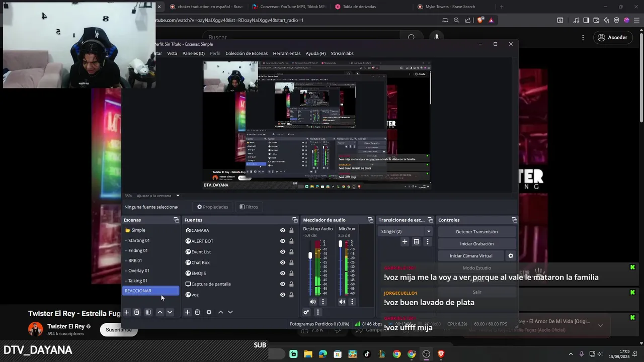Screen dimensions: 644x362
Task: Hide the Captura de pantalla source
Action: click(x=283, y=284)
